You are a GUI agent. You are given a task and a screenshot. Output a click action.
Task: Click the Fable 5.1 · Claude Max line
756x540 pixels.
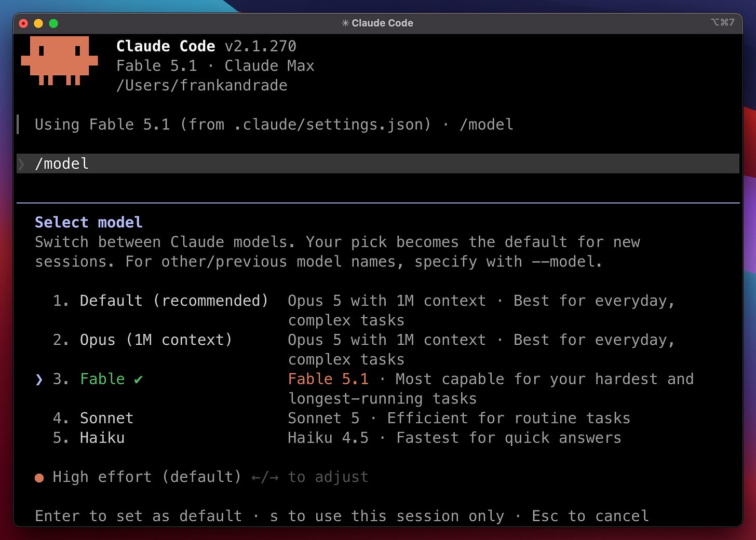point(215,66)
